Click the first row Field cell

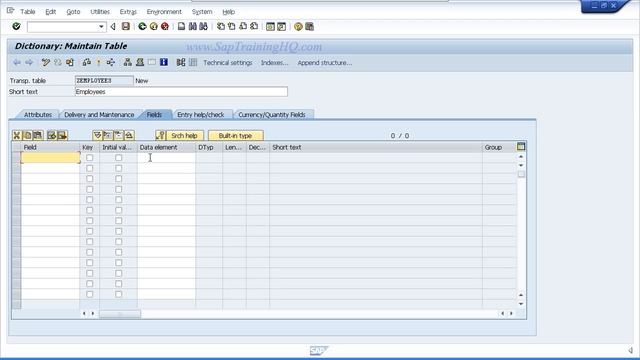pyautogui.click(x=50, y=158)
